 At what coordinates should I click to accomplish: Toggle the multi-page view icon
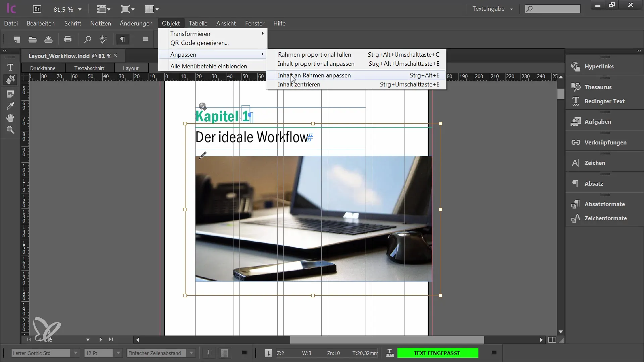click(x=552, y=340)
